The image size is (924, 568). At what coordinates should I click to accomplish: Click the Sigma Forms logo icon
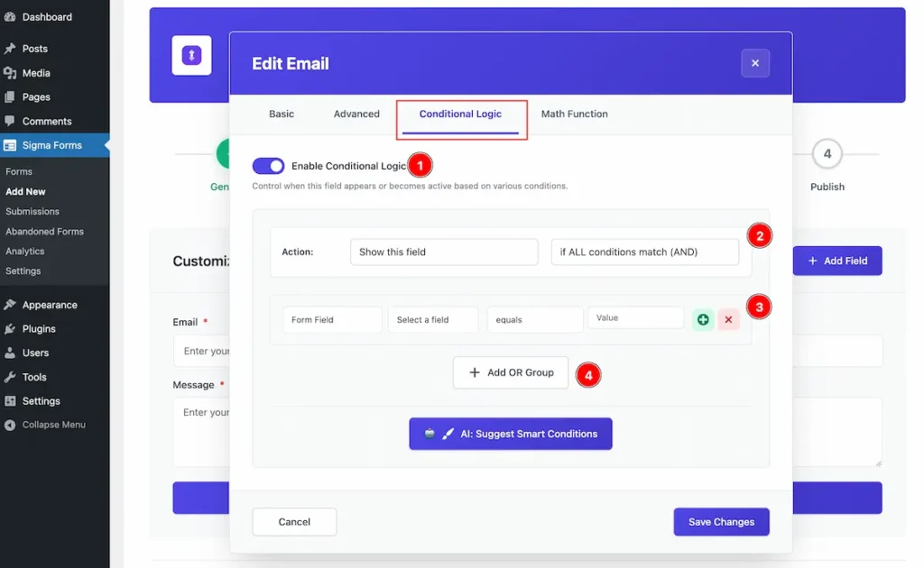[191, 55]
